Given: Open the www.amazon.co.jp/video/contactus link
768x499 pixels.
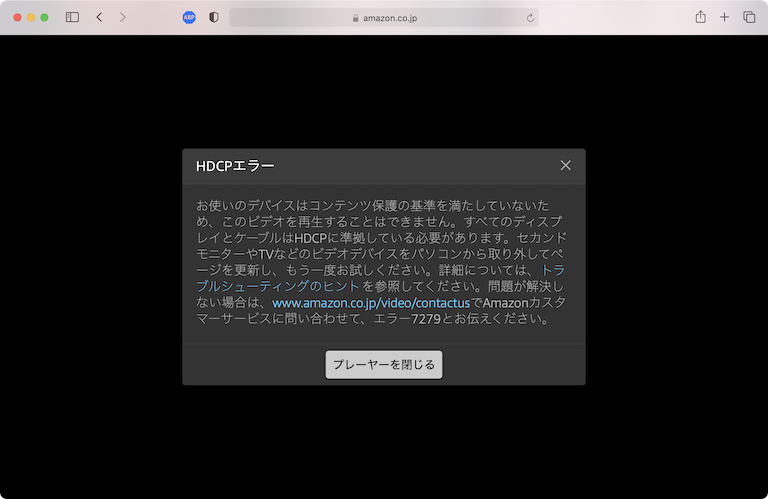Looking at the screenshot, I should coord(371,303).
